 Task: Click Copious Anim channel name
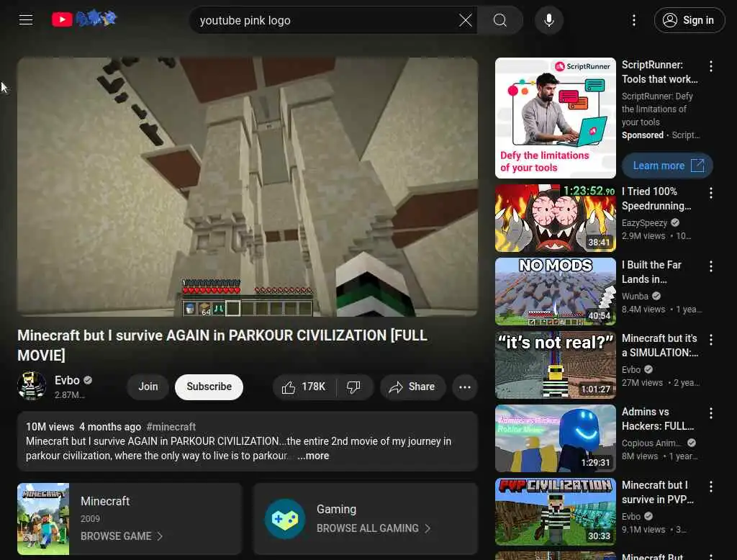pos(651,443)
